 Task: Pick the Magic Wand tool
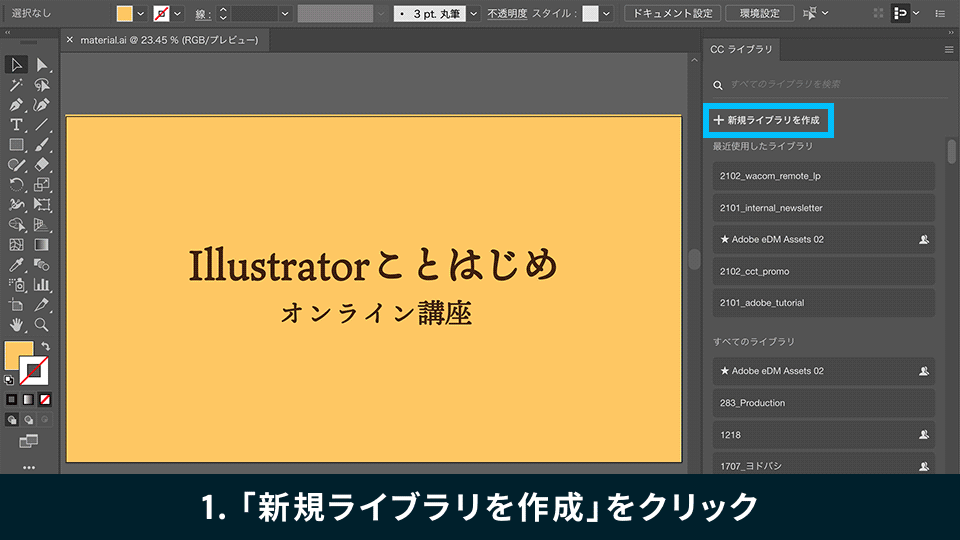[16, 85]
